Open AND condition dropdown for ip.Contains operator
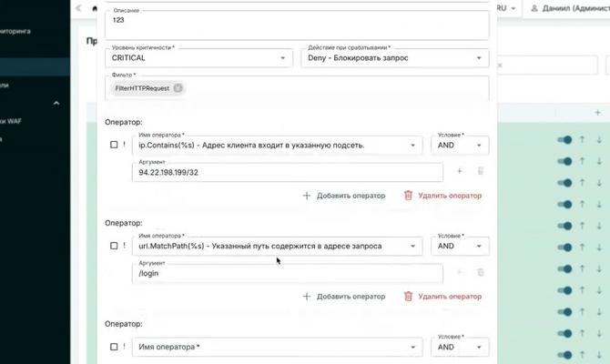610x364 pixels. (461, 145)
